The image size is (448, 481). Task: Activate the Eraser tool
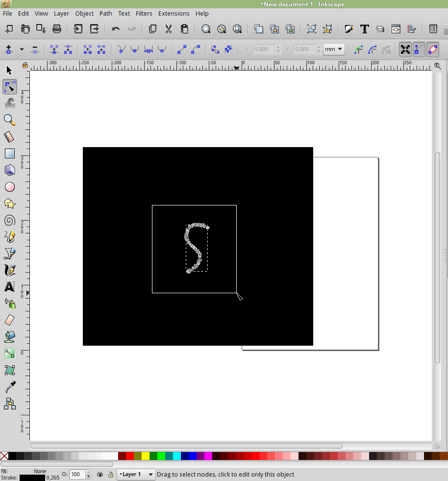click(x=10, y=320)
